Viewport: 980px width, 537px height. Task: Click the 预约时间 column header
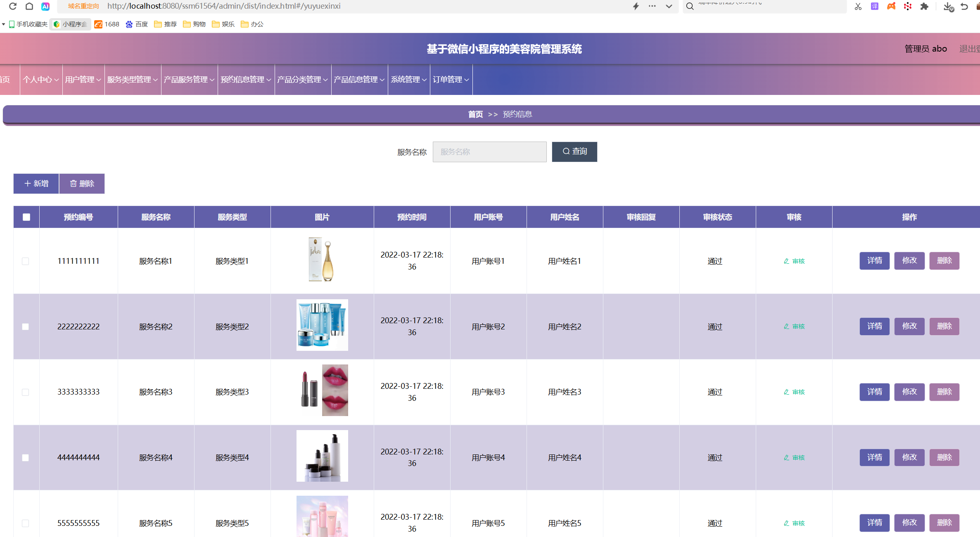(x=412, y=217)
